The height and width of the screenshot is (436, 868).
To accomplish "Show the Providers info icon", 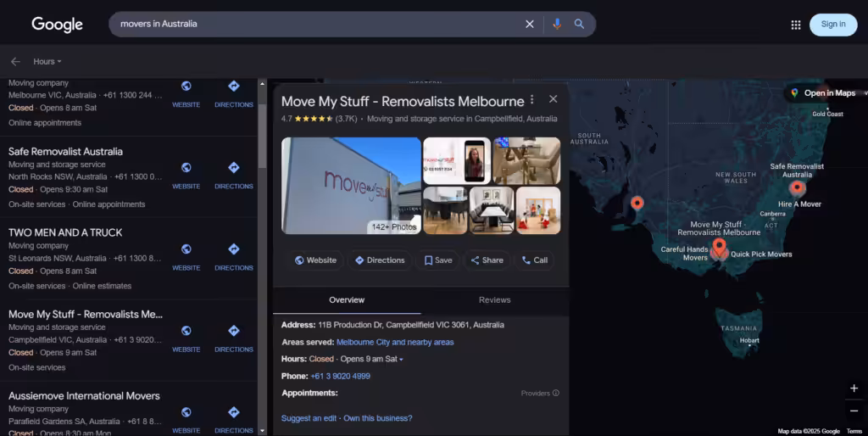I will (556, 393).
